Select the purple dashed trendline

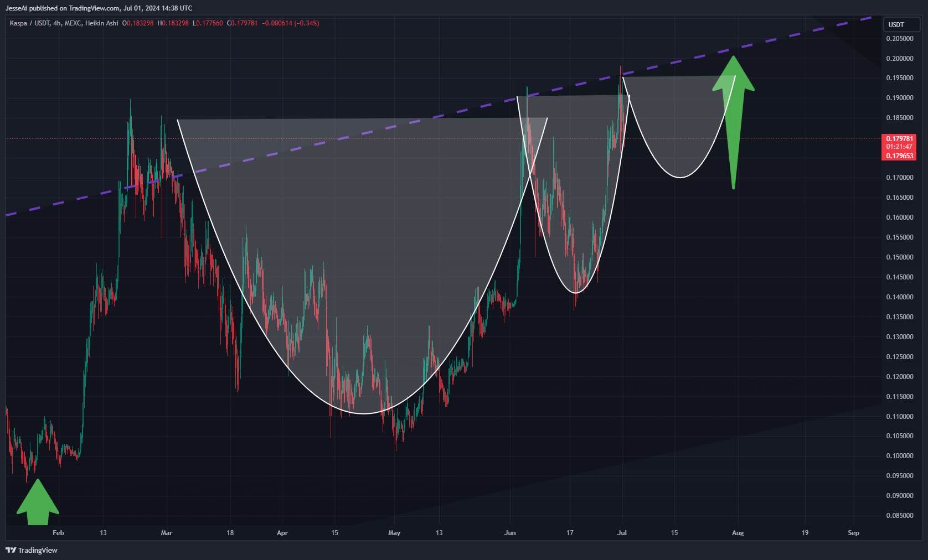point(332,140)
